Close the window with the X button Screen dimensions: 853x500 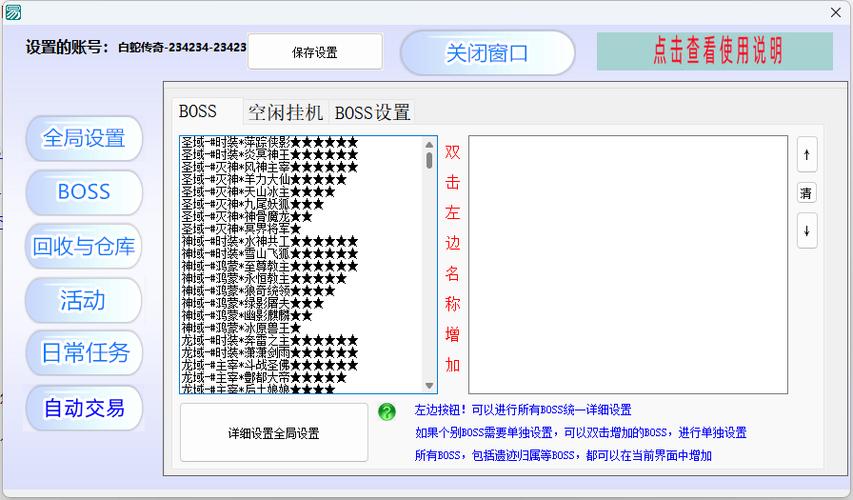[836, 13]
